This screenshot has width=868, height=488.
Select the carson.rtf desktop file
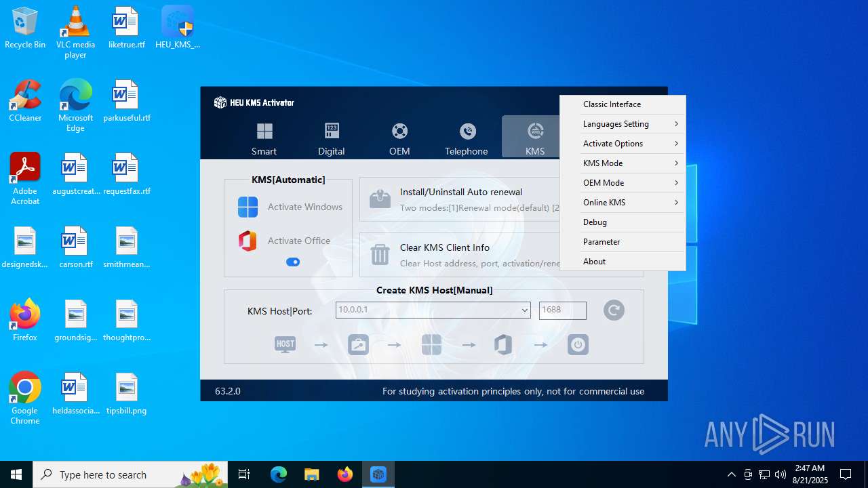pyautogui.click(x=75, y=248)
